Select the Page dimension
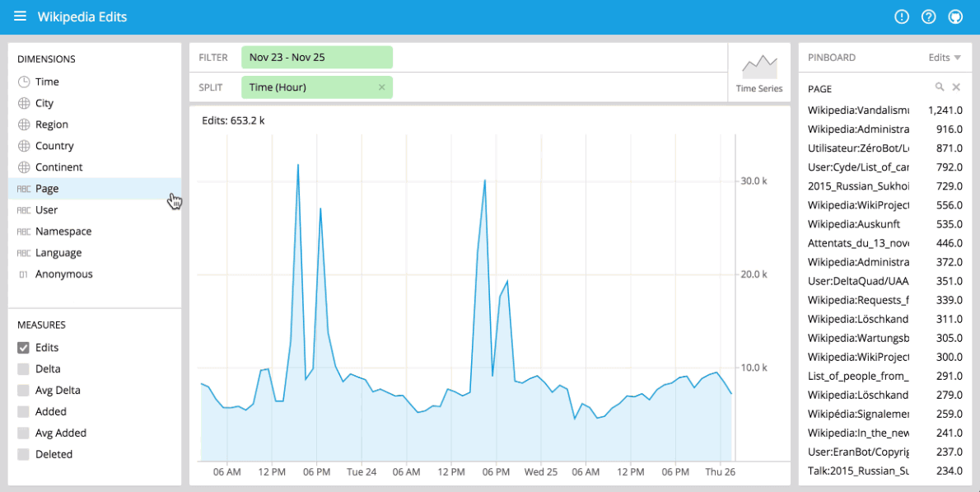980x492 pixels. click(95, 189)
